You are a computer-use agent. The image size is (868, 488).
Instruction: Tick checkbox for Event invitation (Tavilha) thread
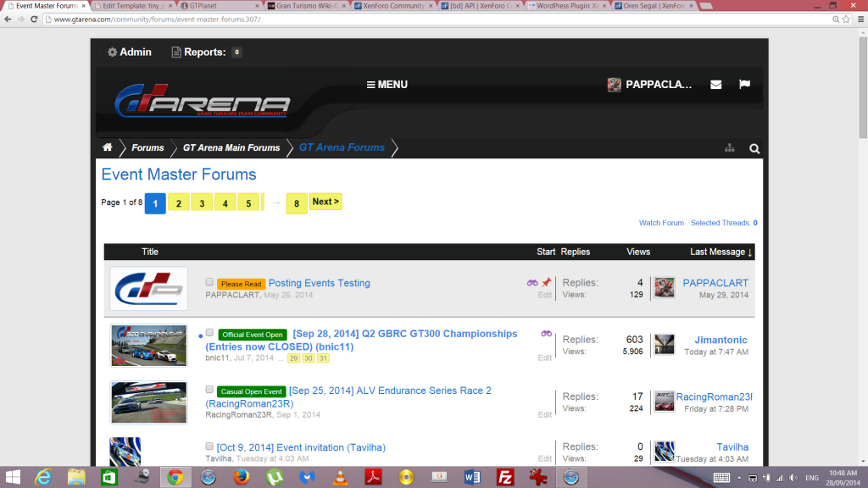point(209,446)
